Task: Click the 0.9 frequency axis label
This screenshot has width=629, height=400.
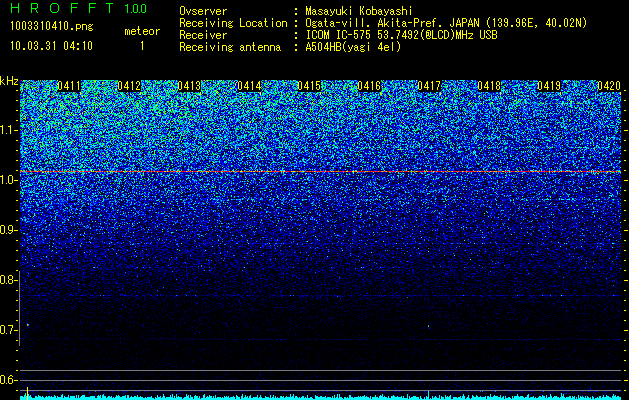Action: pyautogui.click(x=9, y=230)
